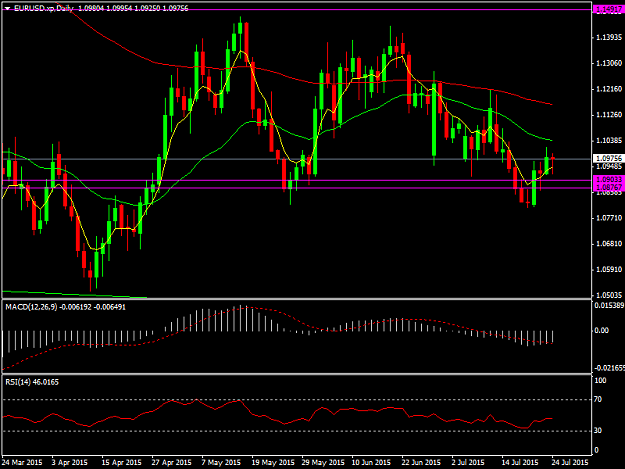This screenshot has height=469, width=625.
Task: Click the 1.12160 price axis value
Action: (x=609, y=89)
